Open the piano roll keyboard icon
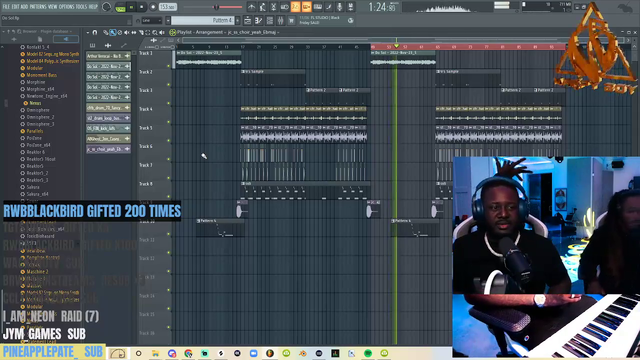 (x=318, y=7)
